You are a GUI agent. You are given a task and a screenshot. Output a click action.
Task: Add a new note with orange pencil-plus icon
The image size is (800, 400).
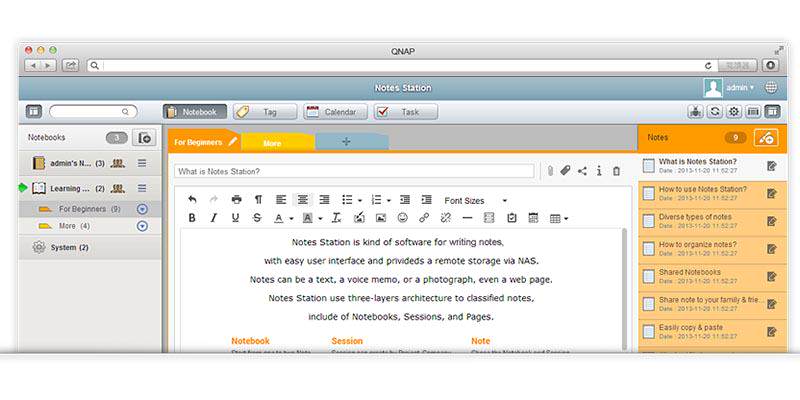click(766, 138)
